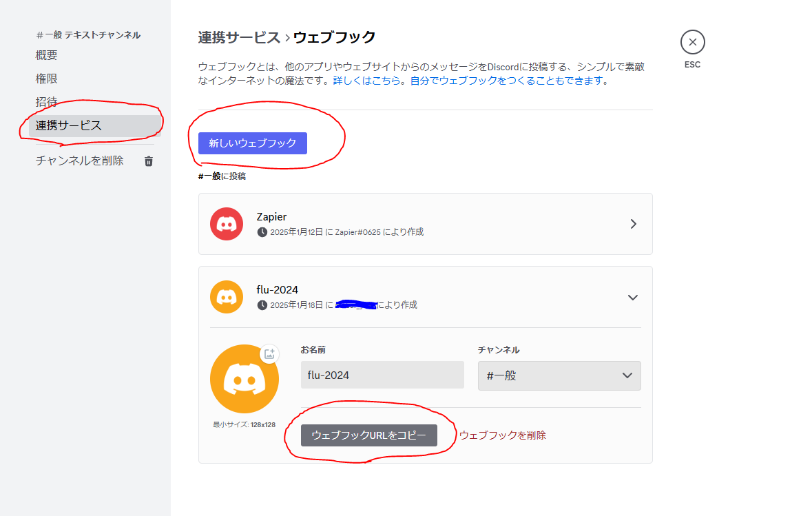Click the red ウェブフックを削除 link
The width and height of the screenshot is (812, 516).
click(x=502, y=435)
